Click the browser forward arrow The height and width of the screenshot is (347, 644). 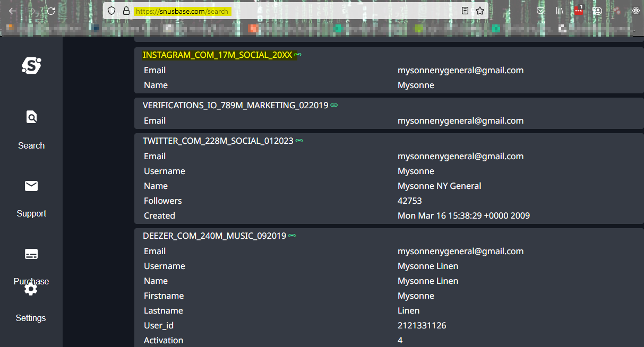(31, 11)
